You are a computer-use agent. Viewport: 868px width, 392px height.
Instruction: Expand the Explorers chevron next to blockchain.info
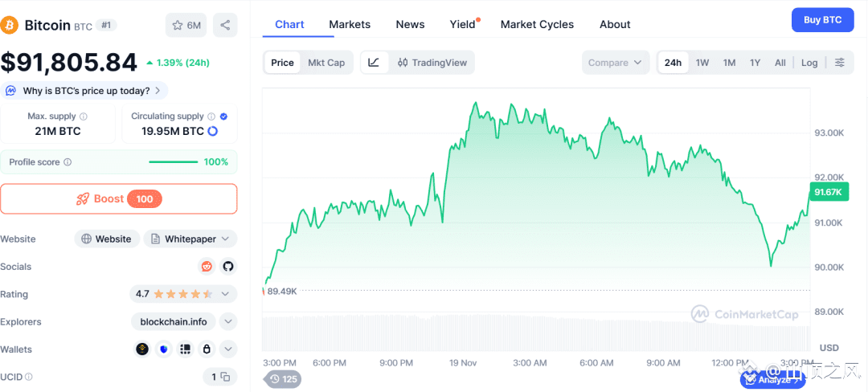(228, 322)
